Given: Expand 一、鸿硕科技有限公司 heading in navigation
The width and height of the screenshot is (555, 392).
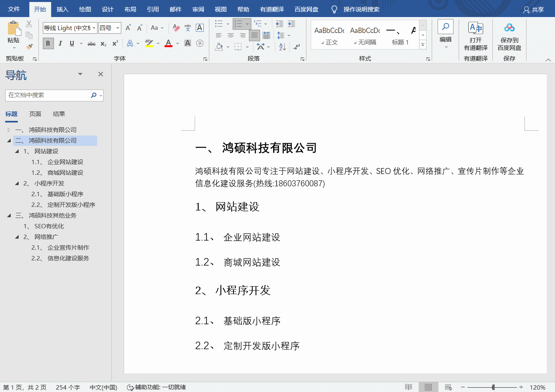Looking at the screenshot, I should [9, 130].
